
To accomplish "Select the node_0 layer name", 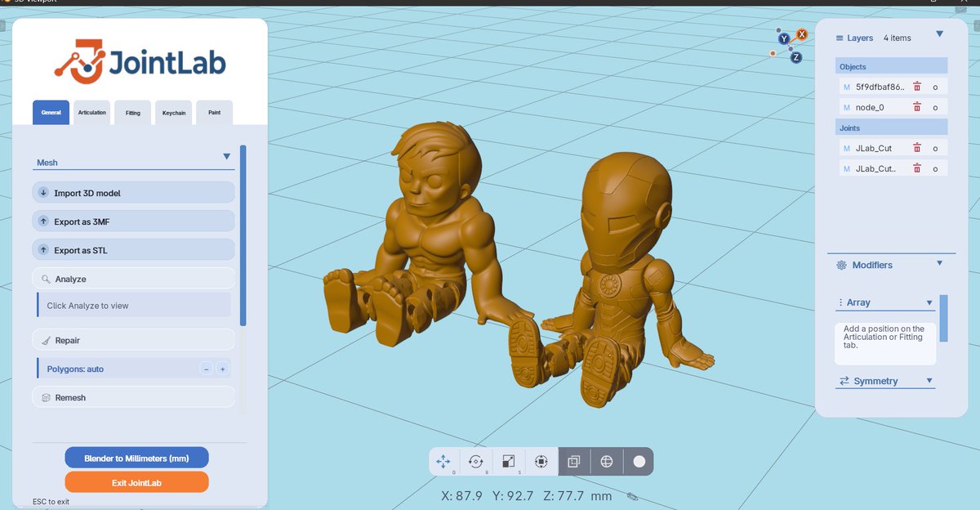I will 870,107.
